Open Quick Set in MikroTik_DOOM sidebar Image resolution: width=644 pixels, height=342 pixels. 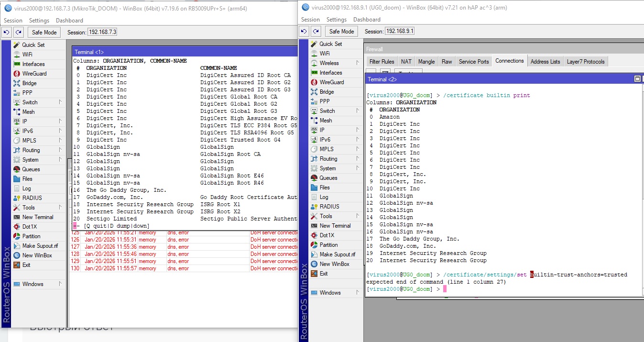(x=33, y=44)
